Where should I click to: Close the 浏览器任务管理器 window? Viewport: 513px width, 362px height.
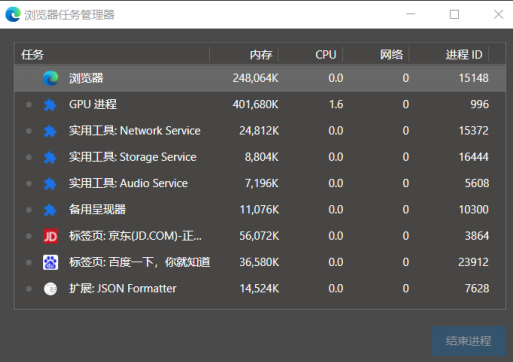click(x=498, y=14)
